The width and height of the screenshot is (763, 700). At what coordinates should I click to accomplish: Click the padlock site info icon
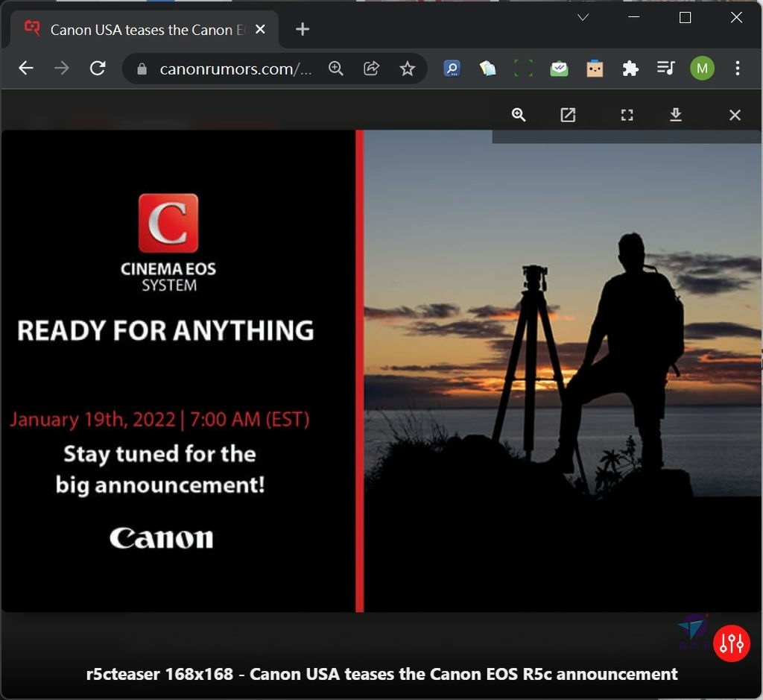142,69
